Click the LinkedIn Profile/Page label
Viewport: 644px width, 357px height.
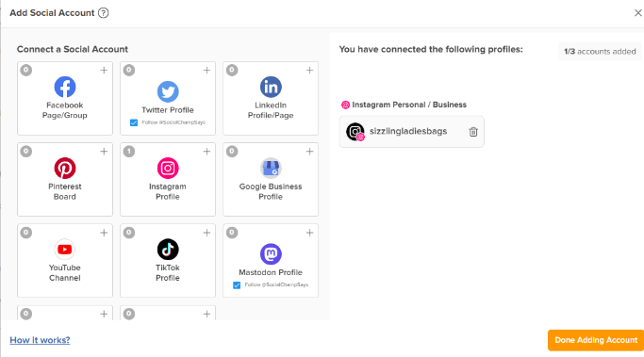(271, 110)
